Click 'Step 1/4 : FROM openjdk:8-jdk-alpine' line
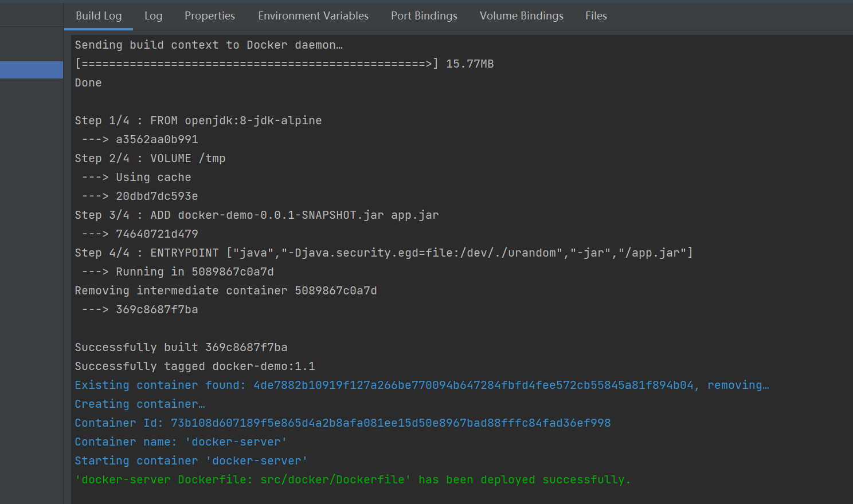Screen dimensions: 853x504 pos(198,120)
